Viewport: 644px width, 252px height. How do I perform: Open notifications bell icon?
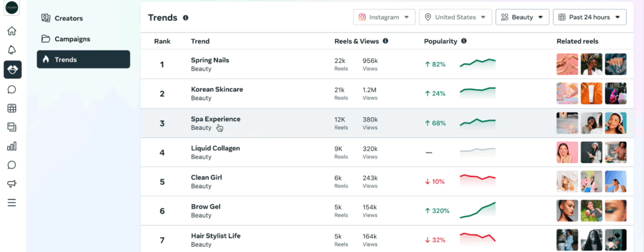[x=12, y=50]
